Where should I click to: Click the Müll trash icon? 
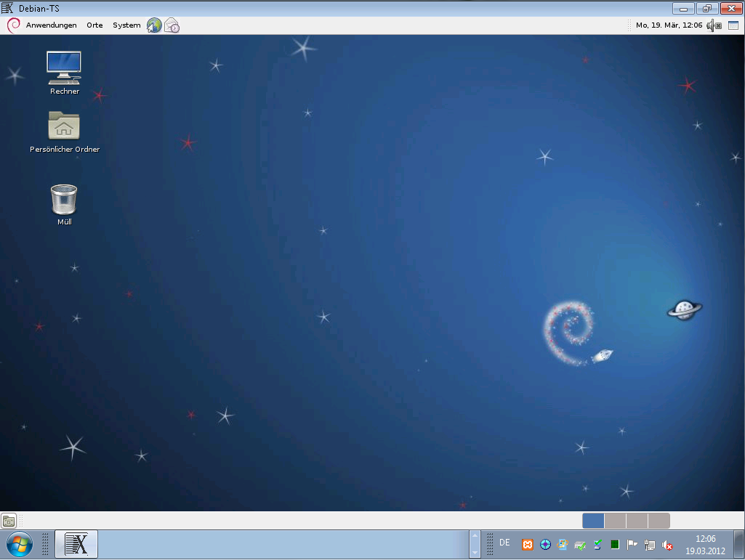click(x=64, y=199)
